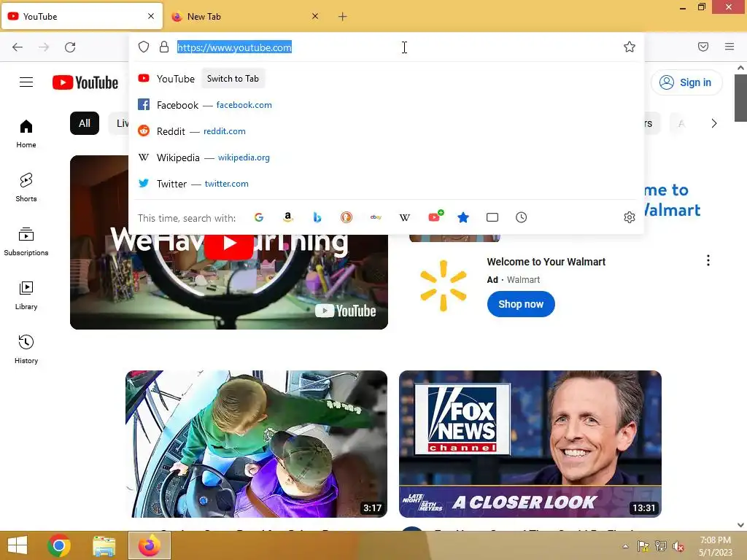Click the YouTube logo
Screen dimensions: 747x560
coord(85,82)
